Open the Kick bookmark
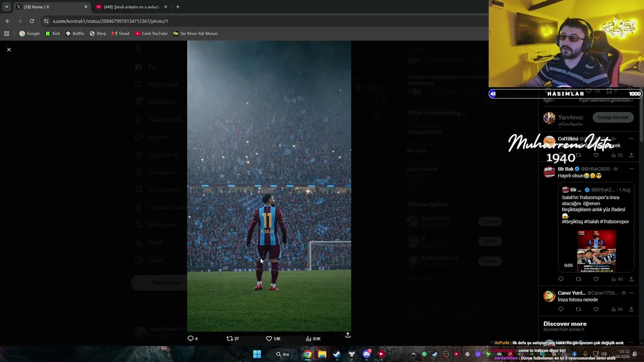 (53, 34)
